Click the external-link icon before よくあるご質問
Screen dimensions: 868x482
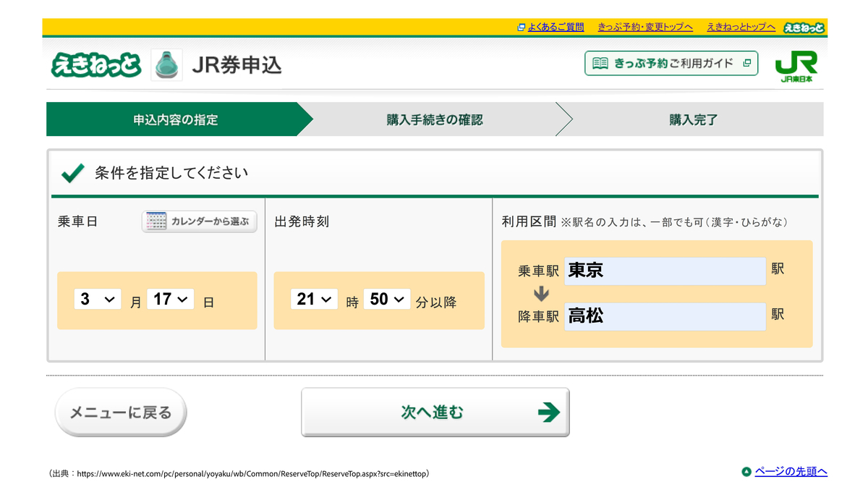point(521,28)
